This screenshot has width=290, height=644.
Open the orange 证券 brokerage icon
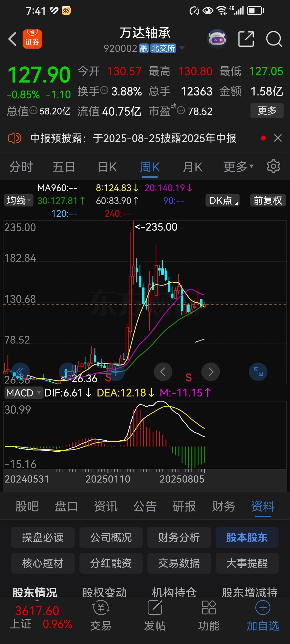point(32,39)
